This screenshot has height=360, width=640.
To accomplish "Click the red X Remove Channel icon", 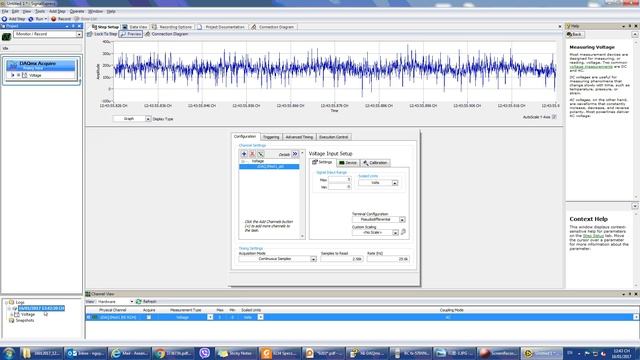I will point(252,154).
